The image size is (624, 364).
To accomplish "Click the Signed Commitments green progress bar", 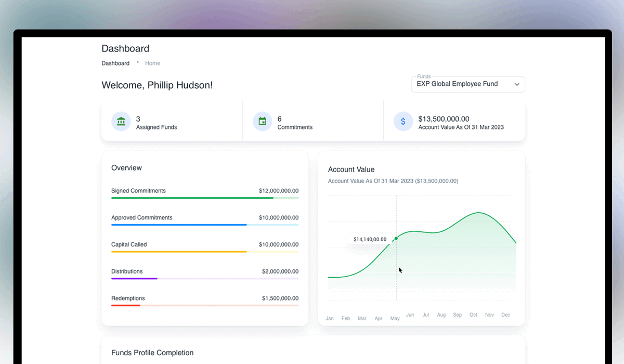I will 205,198.
